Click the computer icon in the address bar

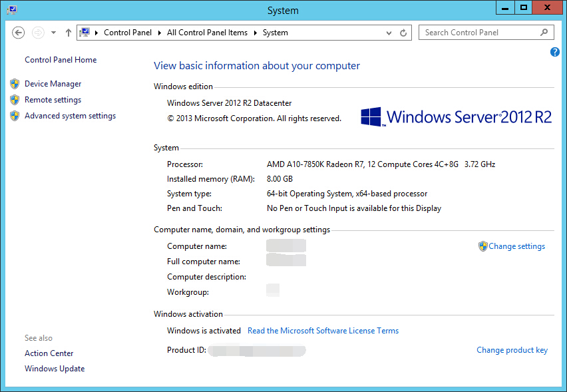pyautogui.click(x=85, y=32)
